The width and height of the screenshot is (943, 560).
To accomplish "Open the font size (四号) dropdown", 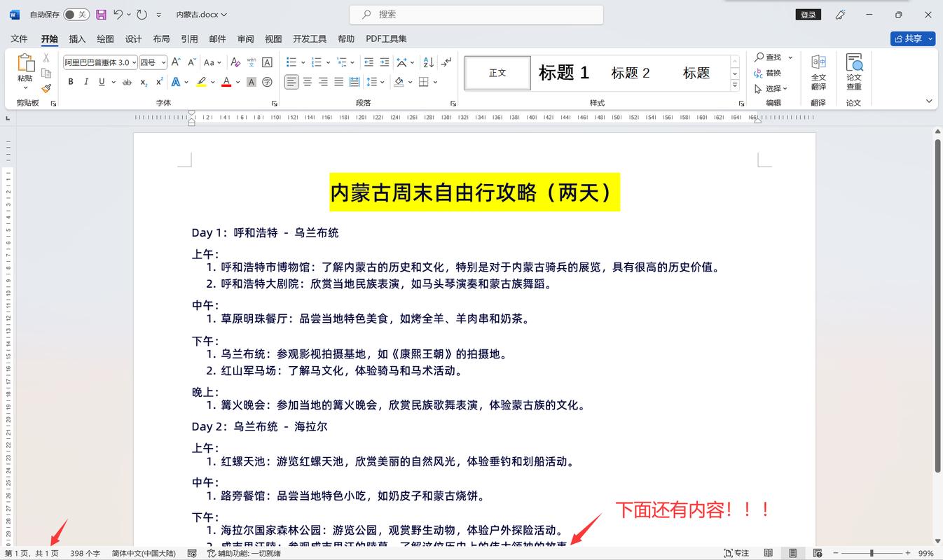I will coord(163,62).
